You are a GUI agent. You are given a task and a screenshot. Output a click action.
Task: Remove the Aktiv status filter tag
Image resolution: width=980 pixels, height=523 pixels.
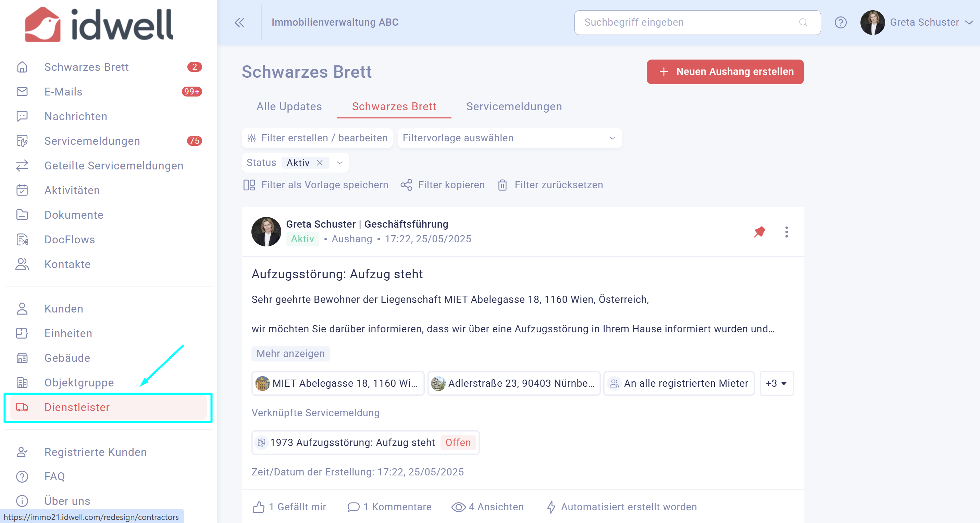320,163
